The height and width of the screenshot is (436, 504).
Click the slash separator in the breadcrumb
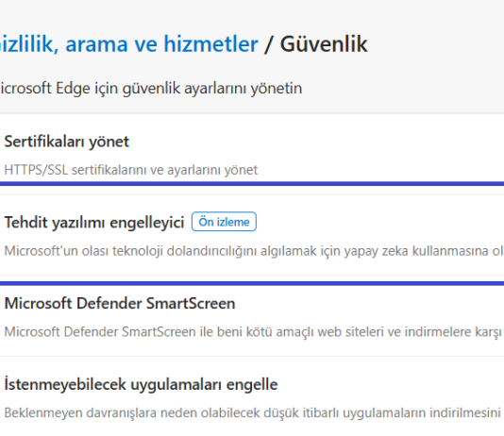[x=269, y=44]
